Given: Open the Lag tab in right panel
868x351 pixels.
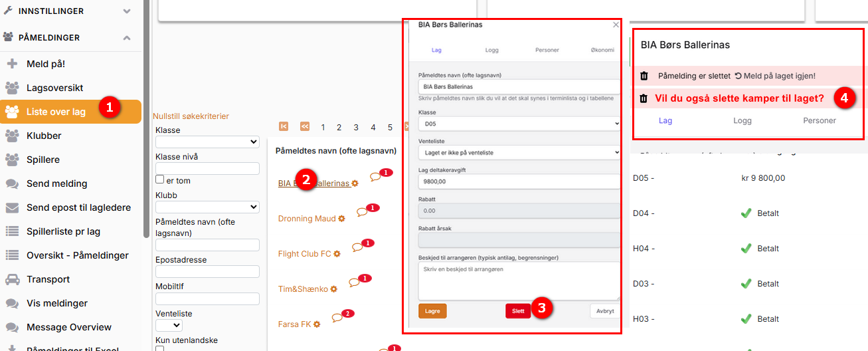Looking at the screenshot, I should click(665, 120).
